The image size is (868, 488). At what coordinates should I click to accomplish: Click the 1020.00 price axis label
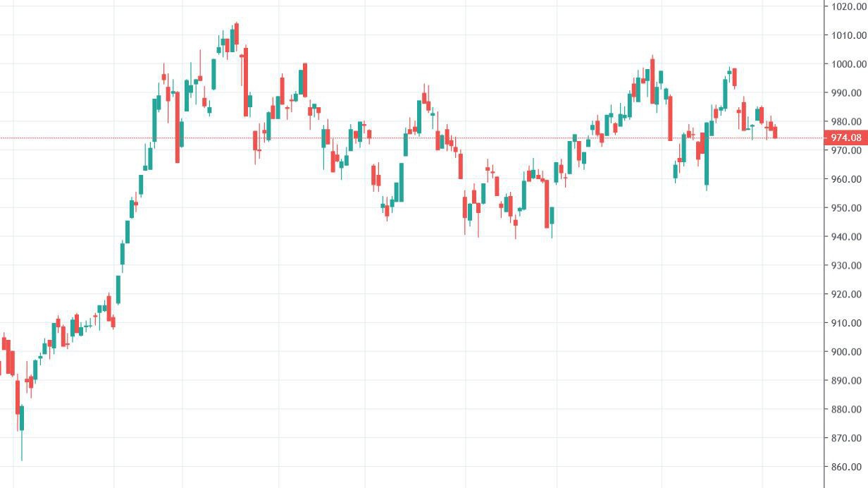point(848,6)
